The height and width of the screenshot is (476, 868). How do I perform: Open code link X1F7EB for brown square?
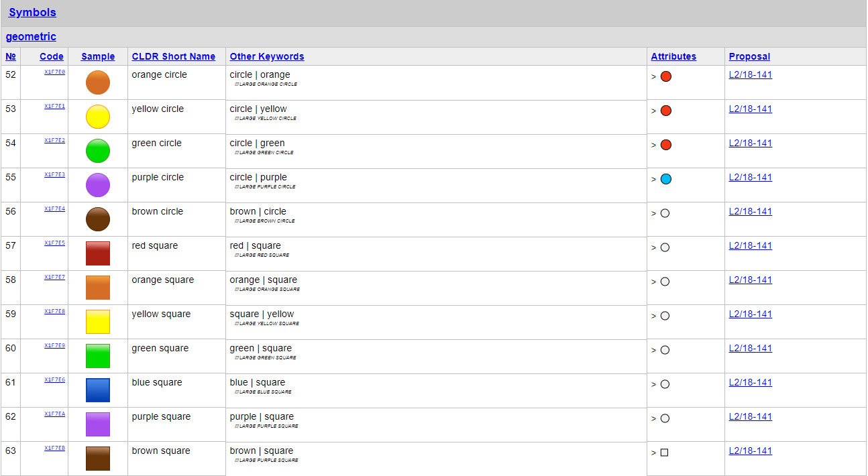pos(55,448)
